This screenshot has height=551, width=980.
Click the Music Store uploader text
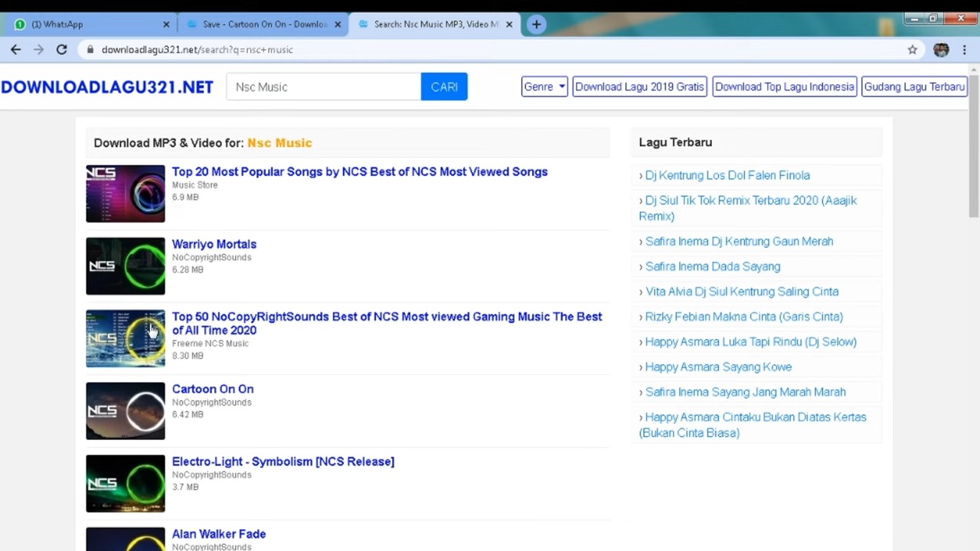tap(194, 185)
